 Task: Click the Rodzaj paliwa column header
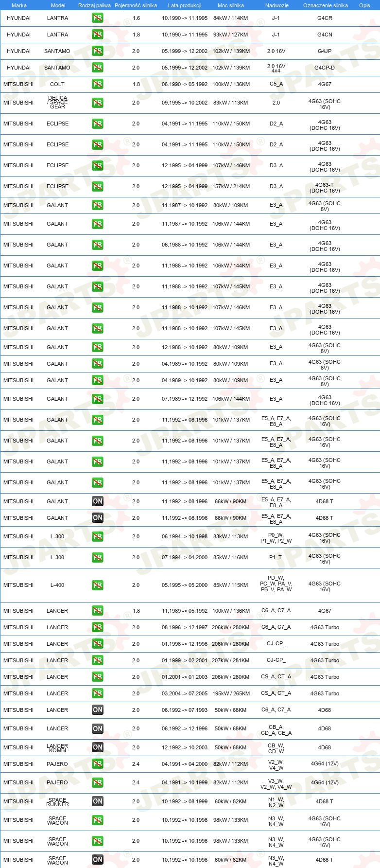[94, 5]
